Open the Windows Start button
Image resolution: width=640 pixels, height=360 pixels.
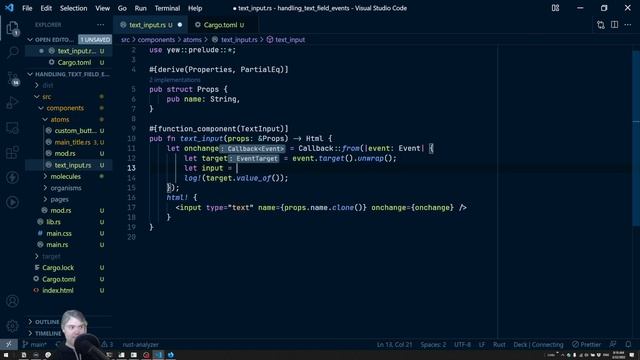coord(6,355)
